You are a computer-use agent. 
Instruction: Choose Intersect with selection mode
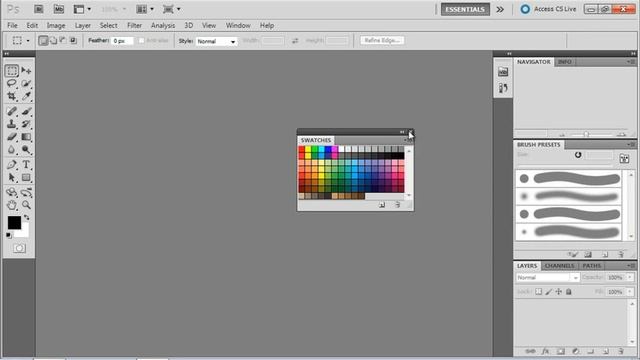click(x=73, y=40)
